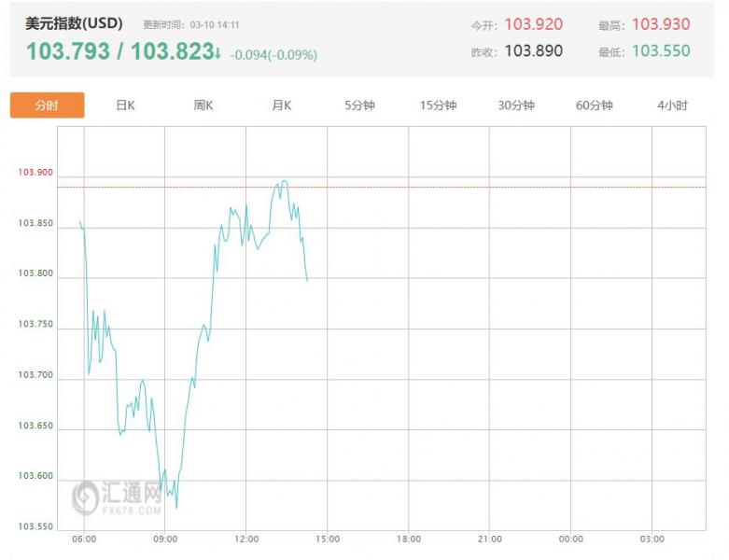Switch to the 4小时 tab
Image resolution: width=729 pixels, height=560 pixels.
[x=672, y=105]
